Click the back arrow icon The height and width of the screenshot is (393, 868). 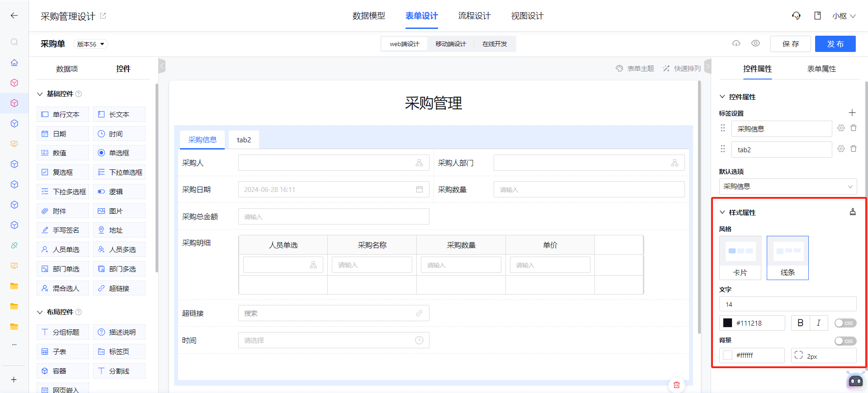pyautogui.click(x=14, y=16)
